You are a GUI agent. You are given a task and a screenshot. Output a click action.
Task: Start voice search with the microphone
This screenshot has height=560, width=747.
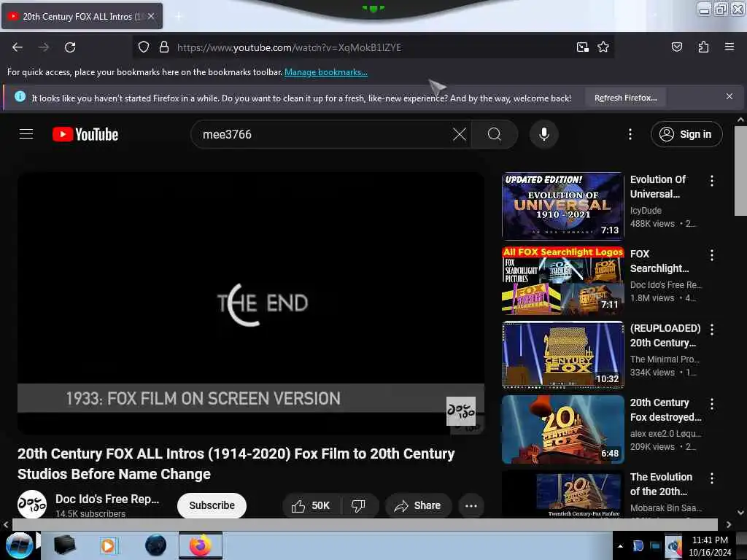544,134
